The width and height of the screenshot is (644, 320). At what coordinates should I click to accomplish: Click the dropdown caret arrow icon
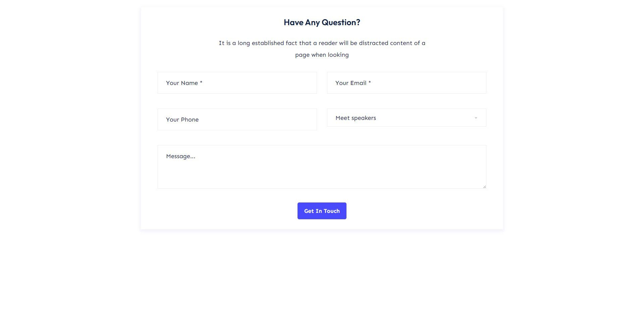click(x=476, y=118)
